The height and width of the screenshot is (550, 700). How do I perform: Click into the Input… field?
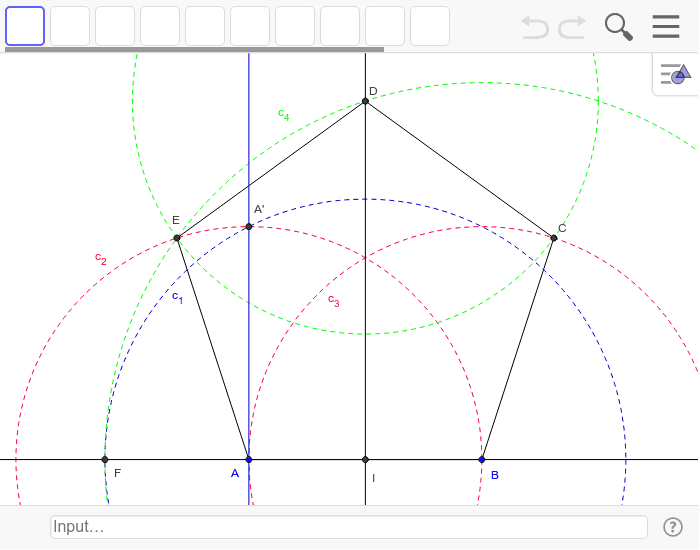(x=349, y=527)
